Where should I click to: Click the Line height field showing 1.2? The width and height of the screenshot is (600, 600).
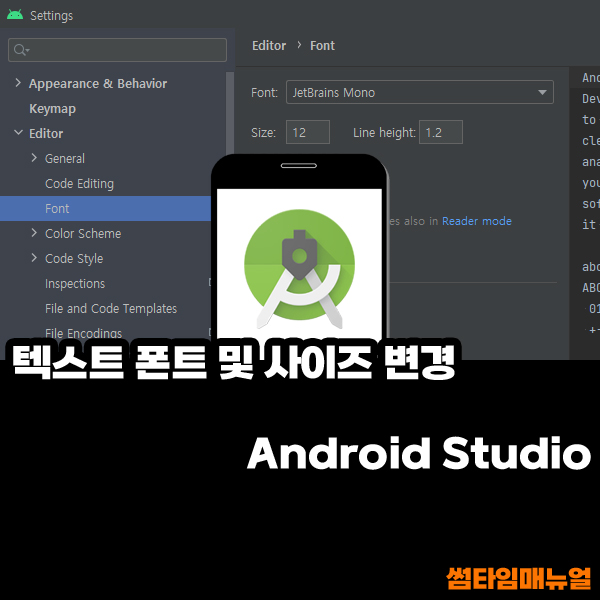coord(441,132)
